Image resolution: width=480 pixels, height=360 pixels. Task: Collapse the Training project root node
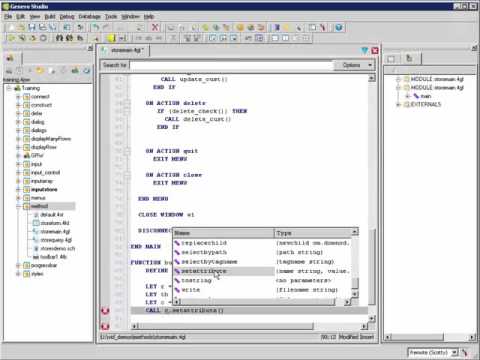click(x=9, y=88)
